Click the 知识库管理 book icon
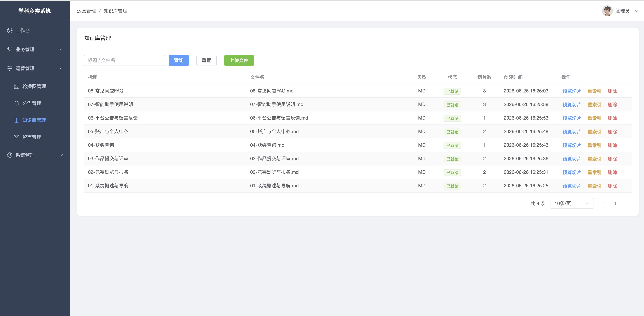644x316 pixels. (x=16, y=120)
